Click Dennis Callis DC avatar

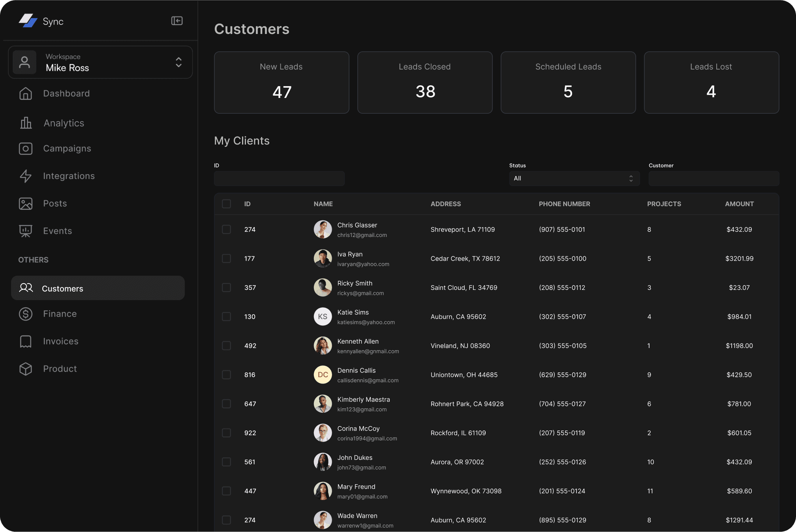point(323,375)
